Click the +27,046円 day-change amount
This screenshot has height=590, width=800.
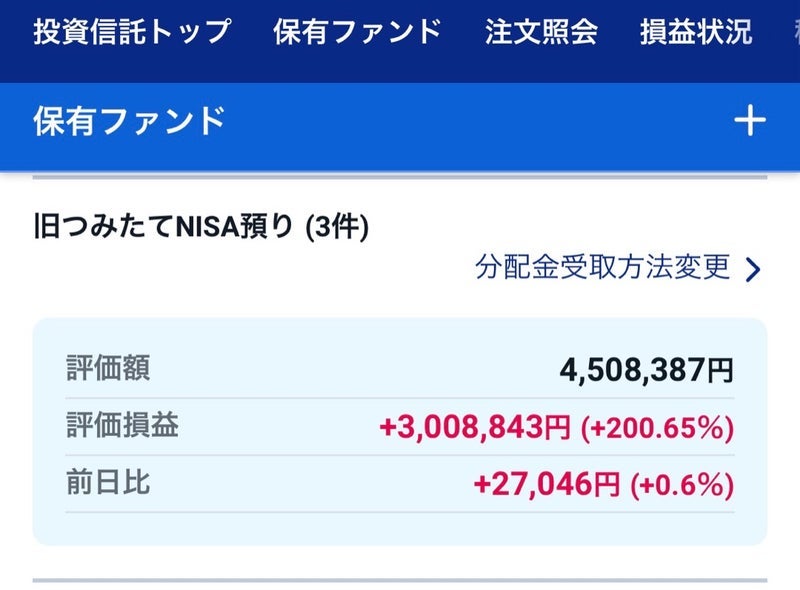point(546,484)
